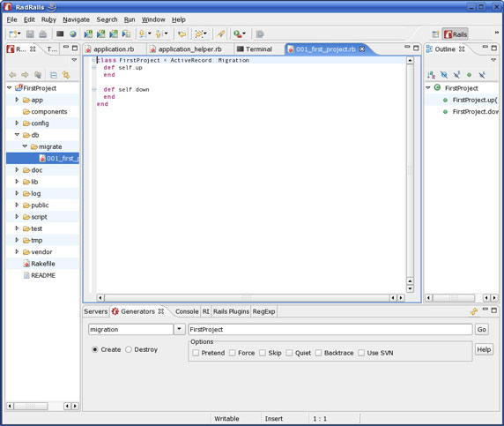Open the Run icon dropdown arrow
This screenshot has width=504, height=426.
coord(244,34)
